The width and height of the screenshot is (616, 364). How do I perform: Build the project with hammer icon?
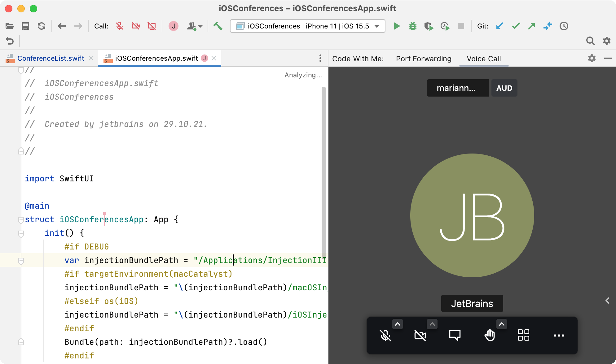(218, 26)
